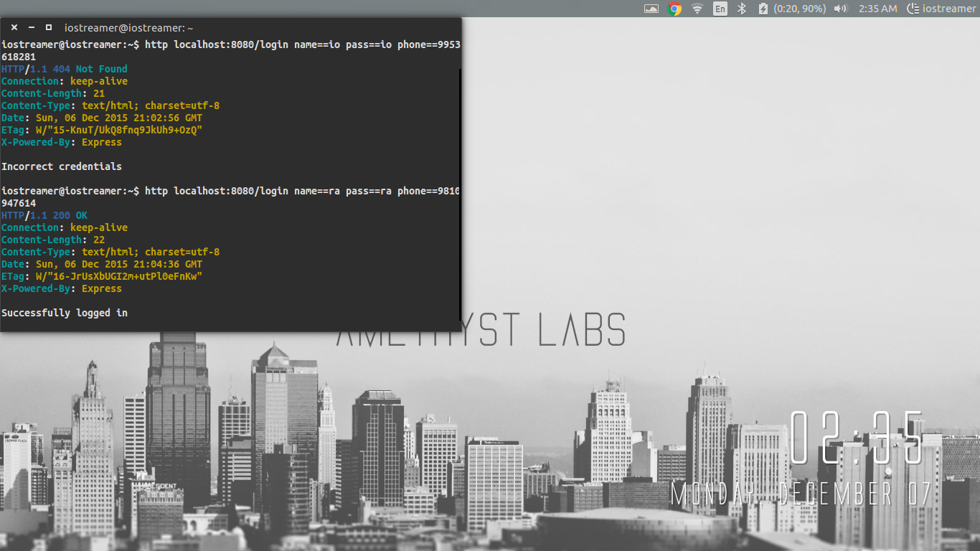Click the 'Content-Length: 22' header line

(x=53, y=240)
